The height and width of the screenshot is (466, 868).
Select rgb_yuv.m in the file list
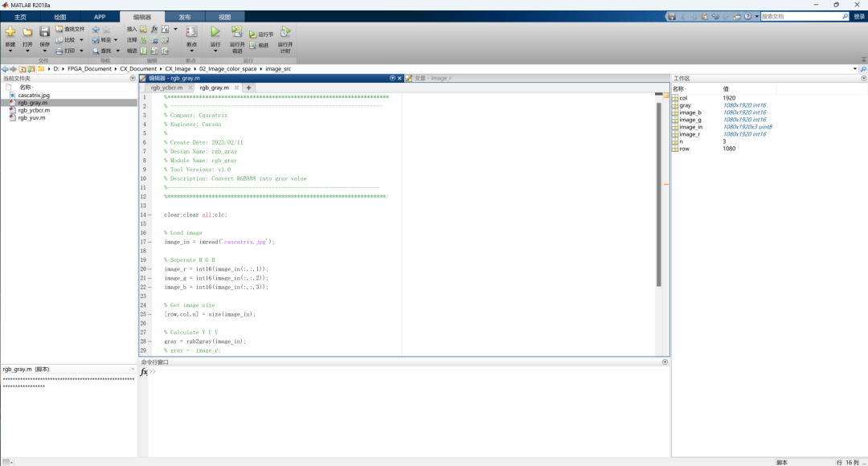[x=31, y=117]
